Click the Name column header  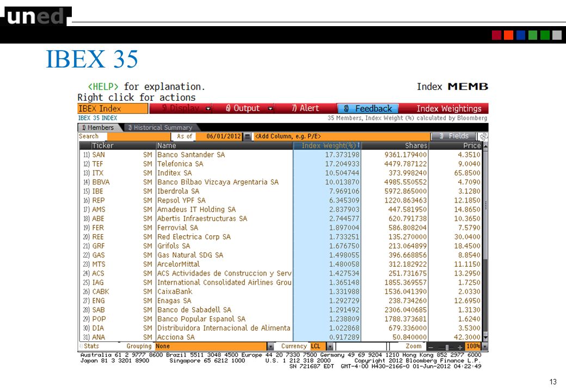[x=225, y=145]
